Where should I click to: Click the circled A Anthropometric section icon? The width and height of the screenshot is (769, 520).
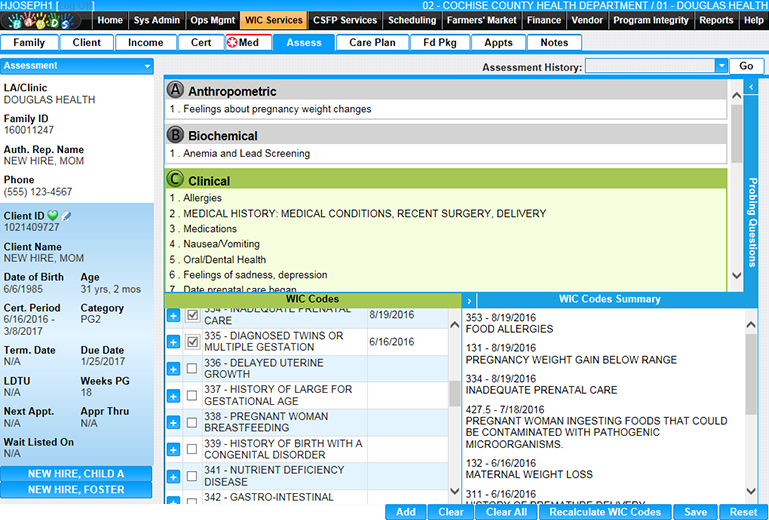coord(176,90)
